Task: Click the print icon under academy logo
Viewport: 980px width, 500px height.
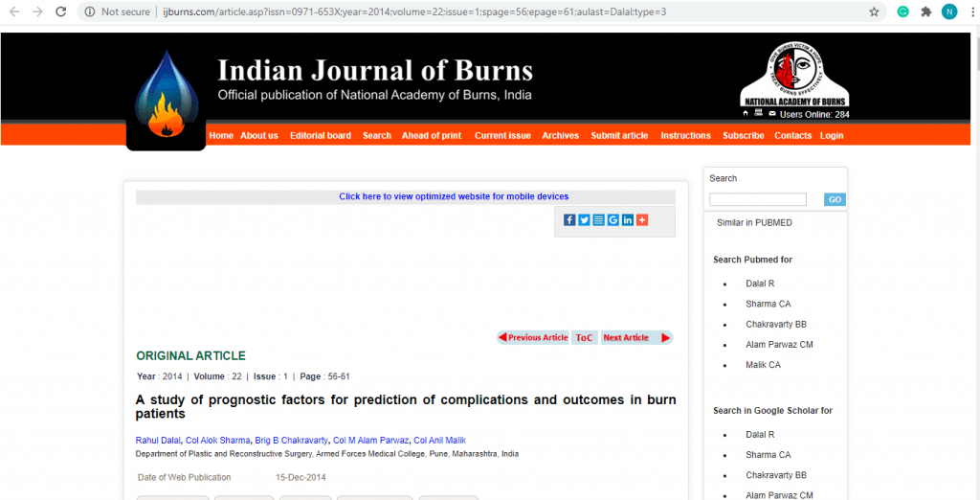Action: [759, 113]
